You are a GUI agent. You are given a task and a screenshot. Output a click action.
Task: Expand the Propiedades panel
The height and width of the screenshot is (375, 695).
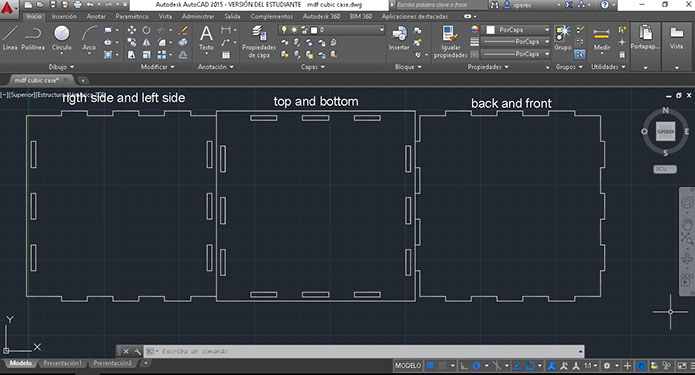tap(488, 67)
